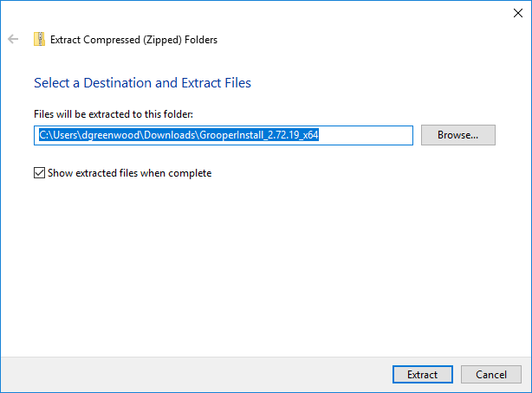
Task: Click the zipped folder icon in title
Action: click(39, 39)
